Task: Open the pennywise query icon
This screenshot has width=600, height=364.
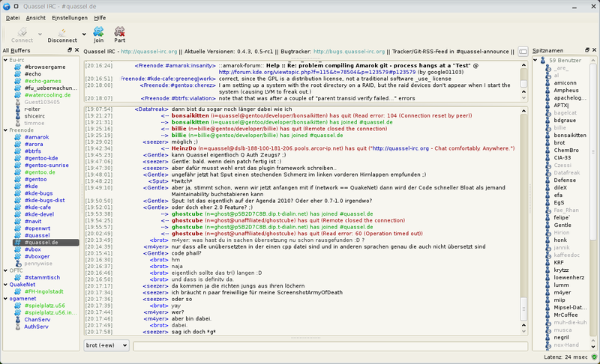Action: point(17,264)
